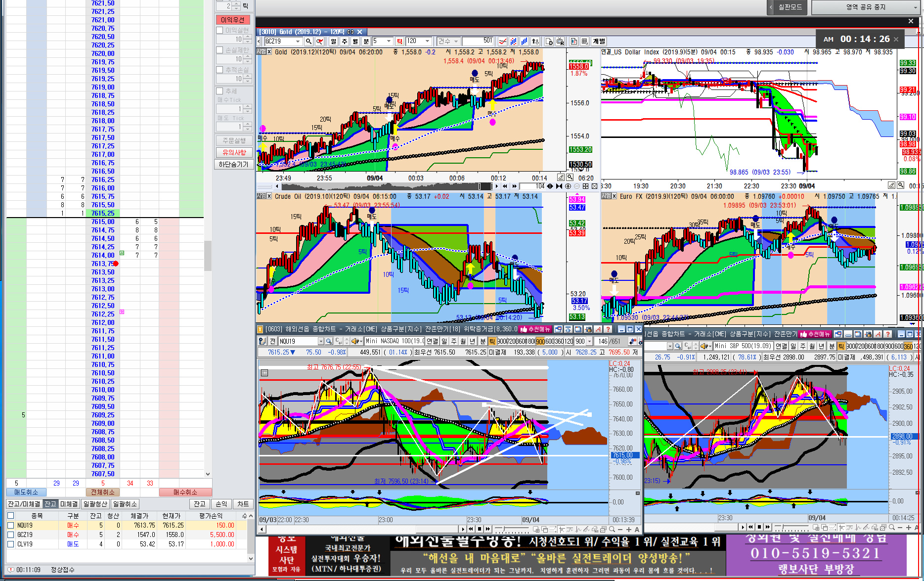Open GCZ19 symbol dropdown in Gold toolbar
924x581 pixels.
coord(298,41)
